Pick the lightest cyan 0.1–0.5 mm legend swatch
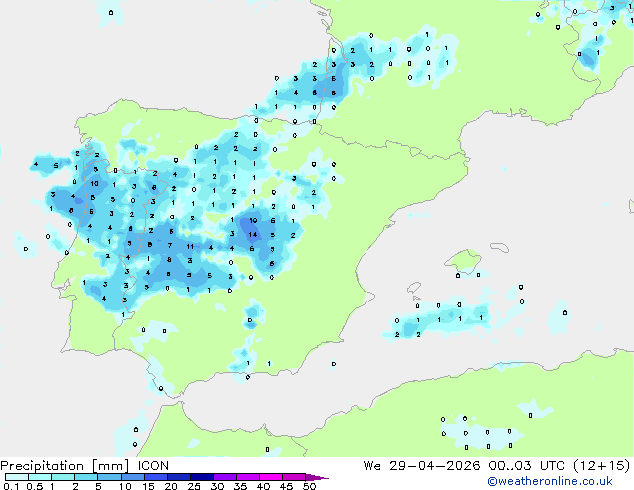This screenshot has width=634, height=490. tap(17, 477)
